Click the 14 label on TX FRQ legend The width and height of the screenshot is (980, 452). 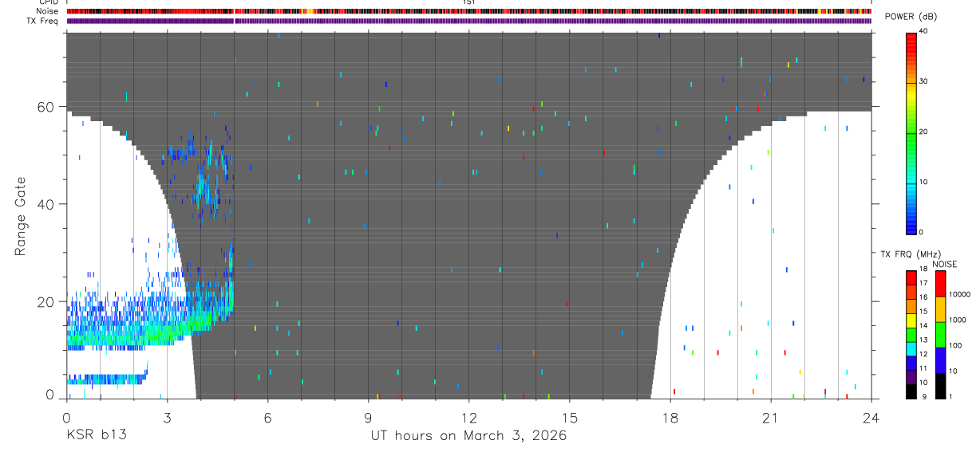[x=923, y=325]
